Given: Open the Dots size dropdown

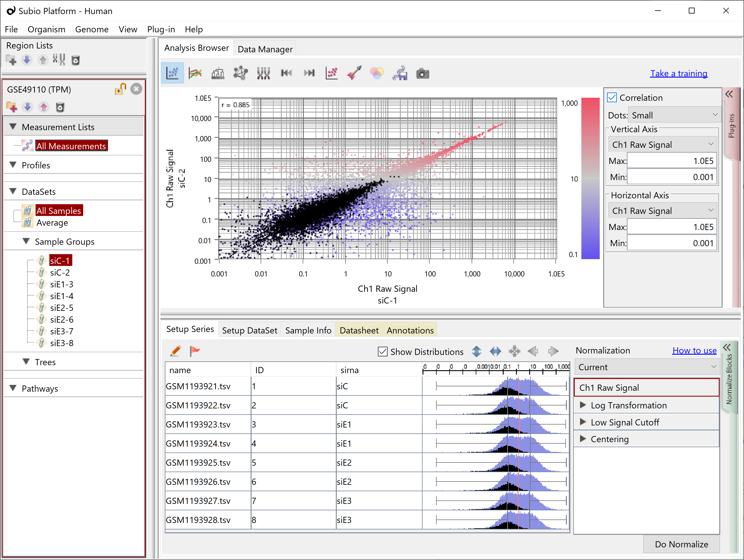Looking at the screenshot, I should click(675, 115).
